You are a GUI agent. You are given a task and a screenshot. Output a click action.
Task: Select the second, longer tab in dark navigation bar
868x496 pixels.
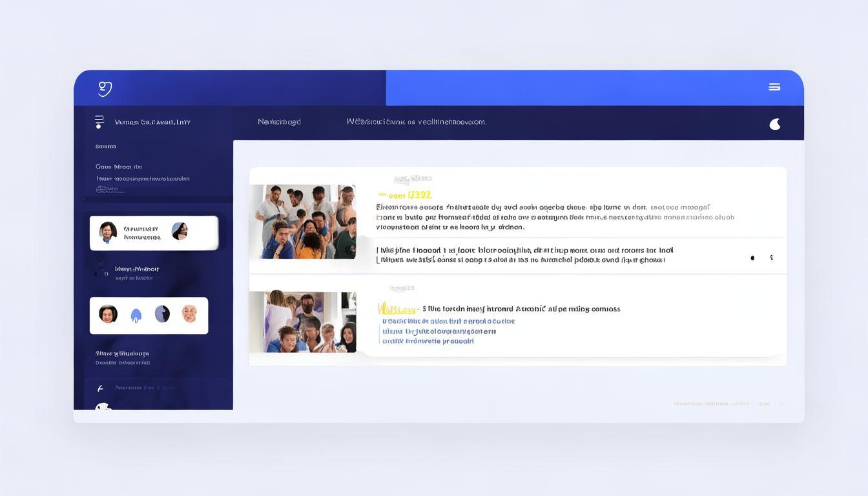(416, 121)
